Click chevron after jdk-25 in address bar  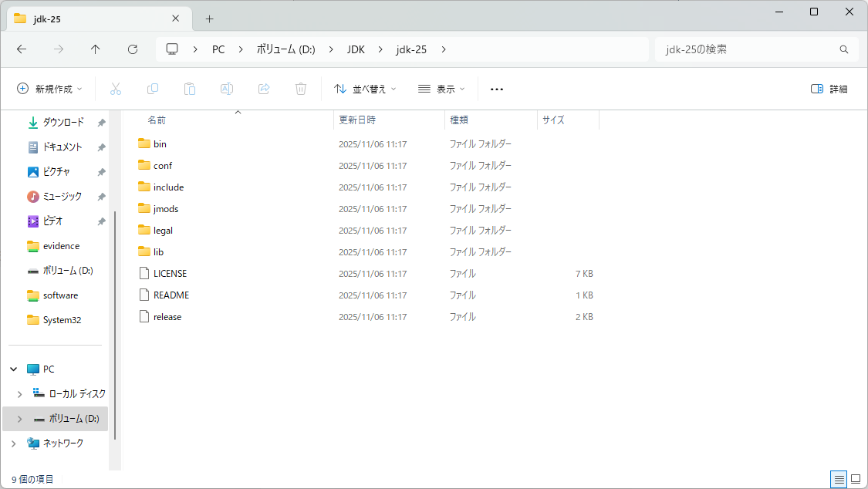coord(444,49)
